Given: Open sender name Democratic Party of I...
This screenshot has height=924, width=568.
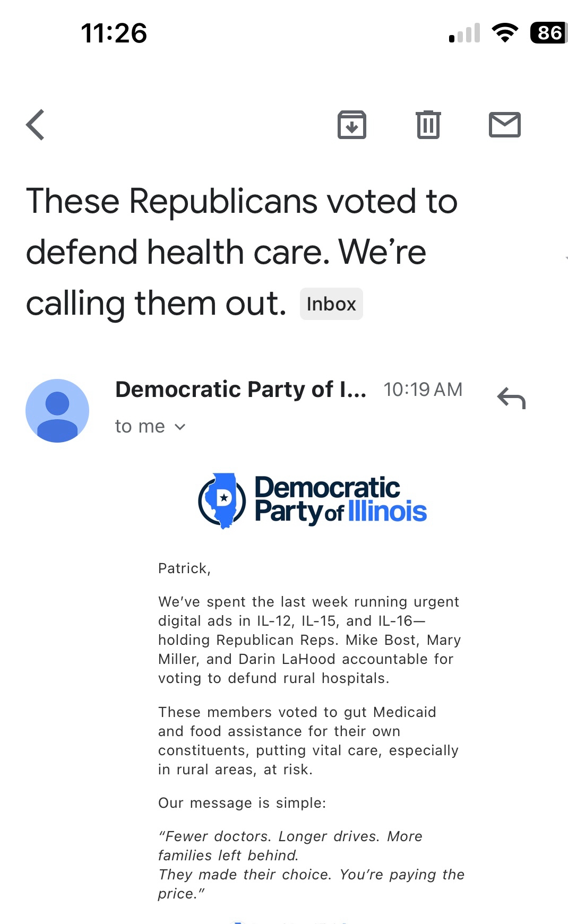Looking at the screenshot, I should coord(240,390).
